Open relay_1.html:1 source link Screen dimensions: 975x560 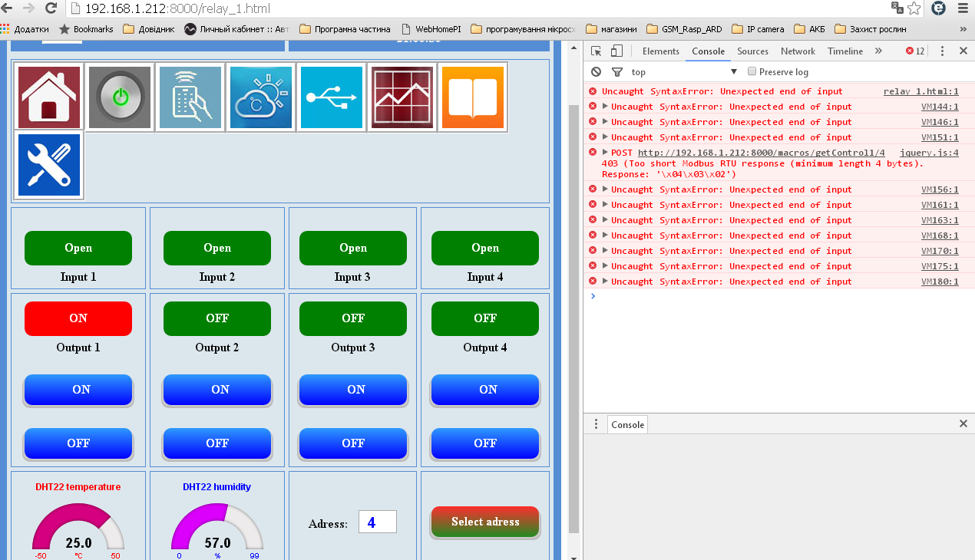920,91
